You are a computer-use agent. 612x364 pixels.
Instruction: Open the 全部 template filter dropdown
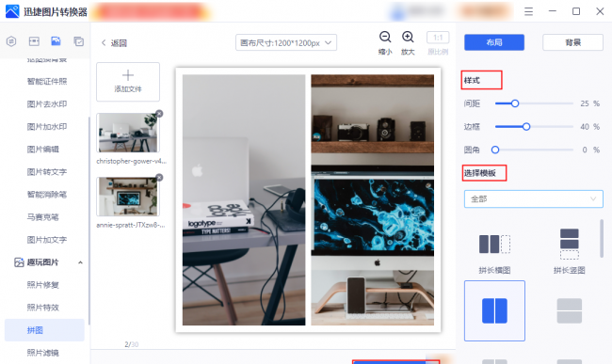click(533, 199)
